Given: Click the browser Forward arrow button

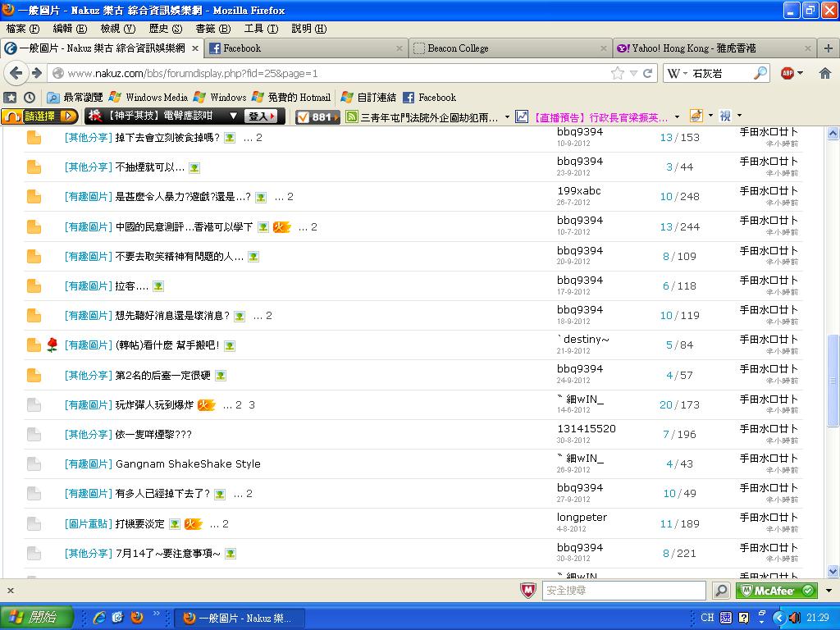Looking at the screenshot, I should 37,73.
